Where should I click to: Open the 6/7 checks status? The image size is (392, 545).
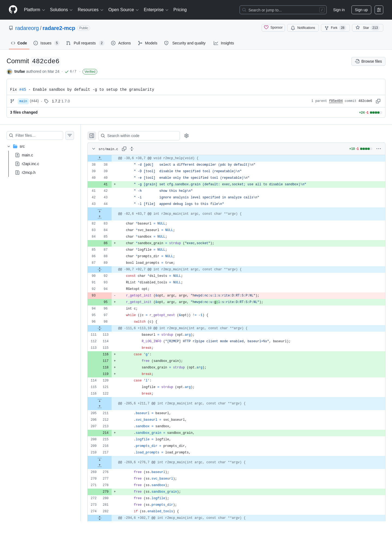click(71, 71)
